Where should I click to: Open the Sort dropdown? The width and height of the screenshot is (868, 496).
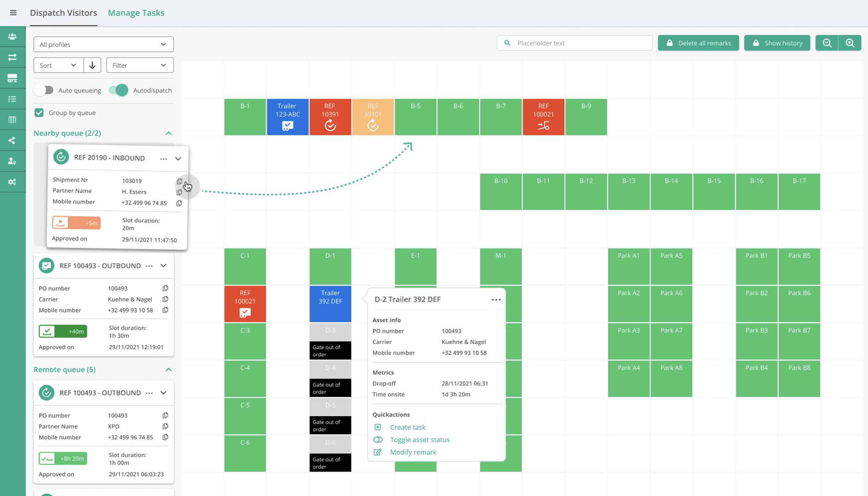[58, 65]
